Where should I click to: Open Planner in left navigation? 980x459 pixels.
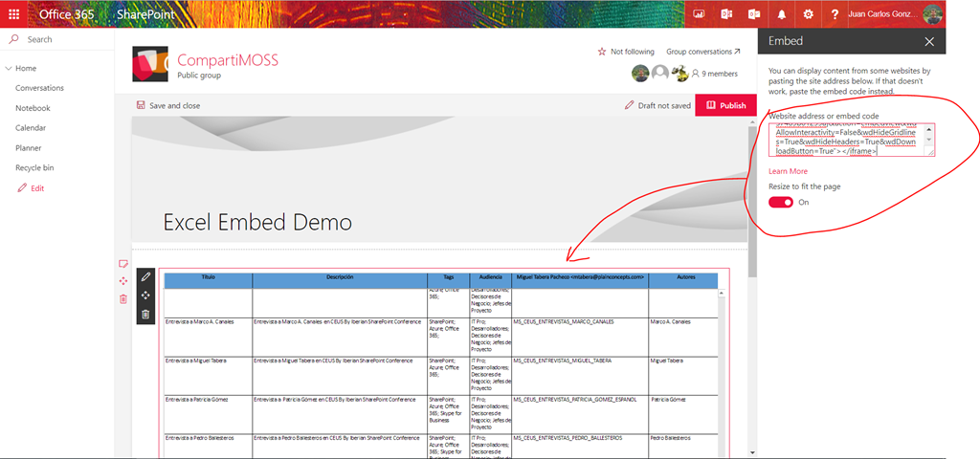pyautogui.click(x=30, y=148)
